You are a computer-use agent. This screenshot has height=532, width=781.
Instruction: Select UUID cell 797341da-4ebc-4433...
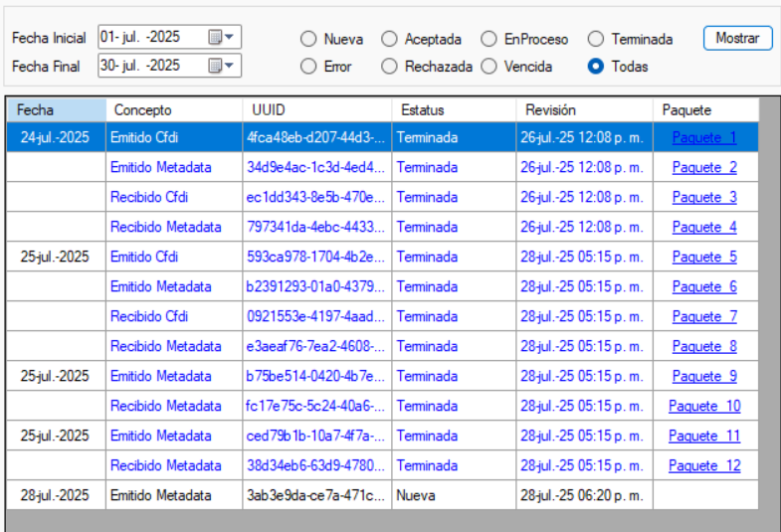tap(317, 227)
